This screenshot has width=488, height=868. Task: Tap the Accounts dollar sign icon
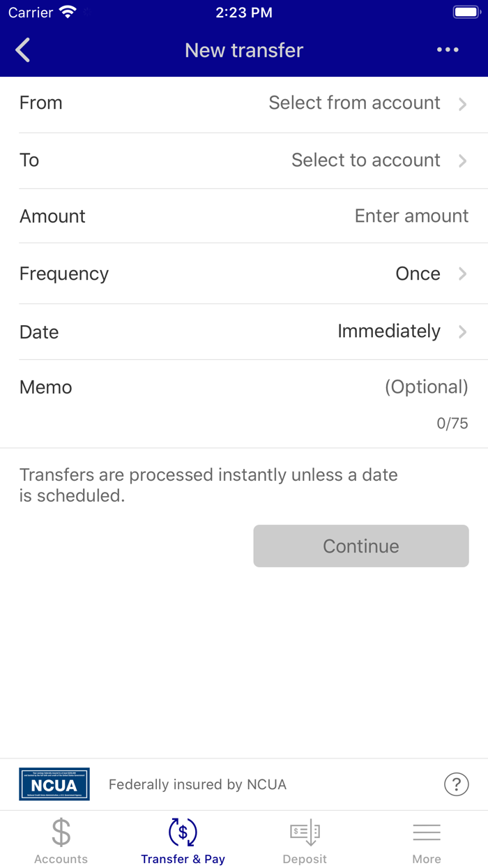(x=61, y=832)
